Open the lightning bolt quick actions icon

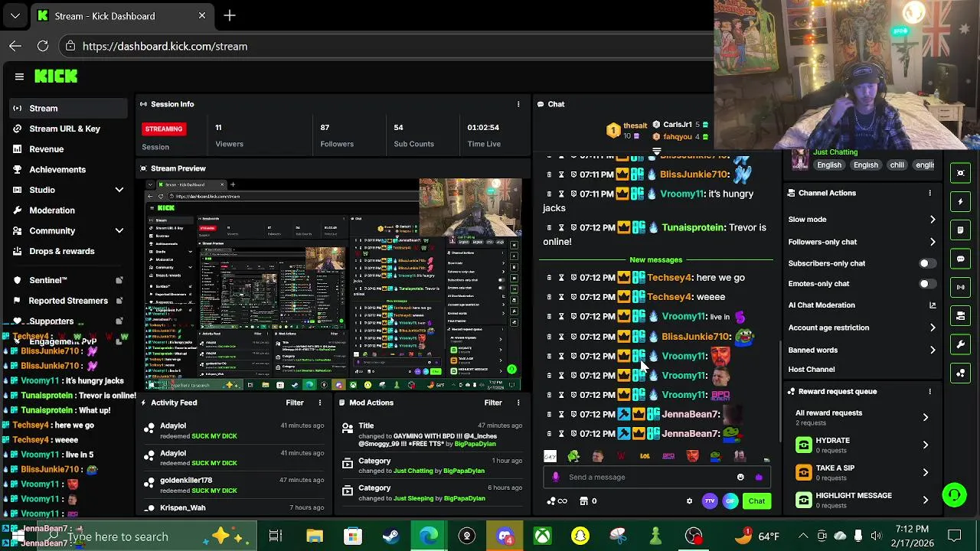coord(961,202)
